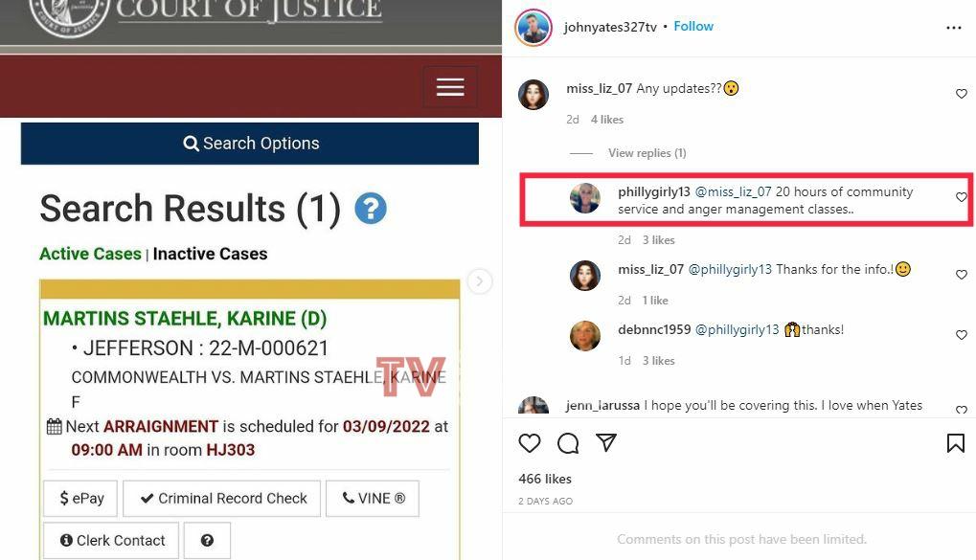Switch to the Inactive Cases tab
This screenshot has height=560, width=976.
[x=210, y=254]
